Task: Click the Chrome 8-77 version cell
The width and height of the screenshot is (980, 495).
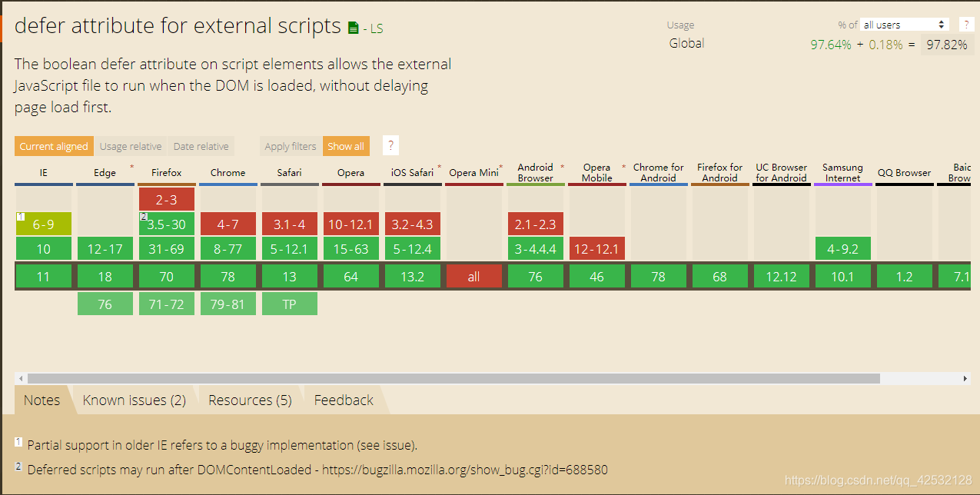Action: point(228,248)
